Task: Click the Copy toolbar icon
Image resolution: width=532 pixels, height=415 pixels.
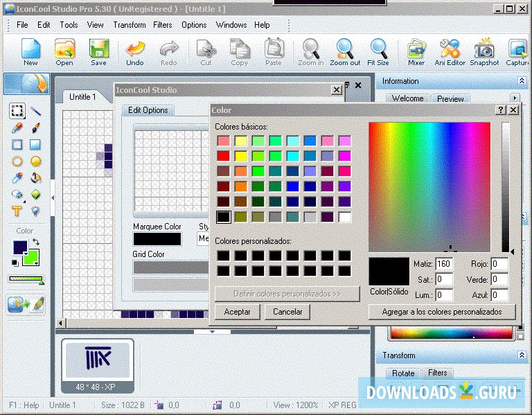Action: pyautogui.click(x=240, y=51)
